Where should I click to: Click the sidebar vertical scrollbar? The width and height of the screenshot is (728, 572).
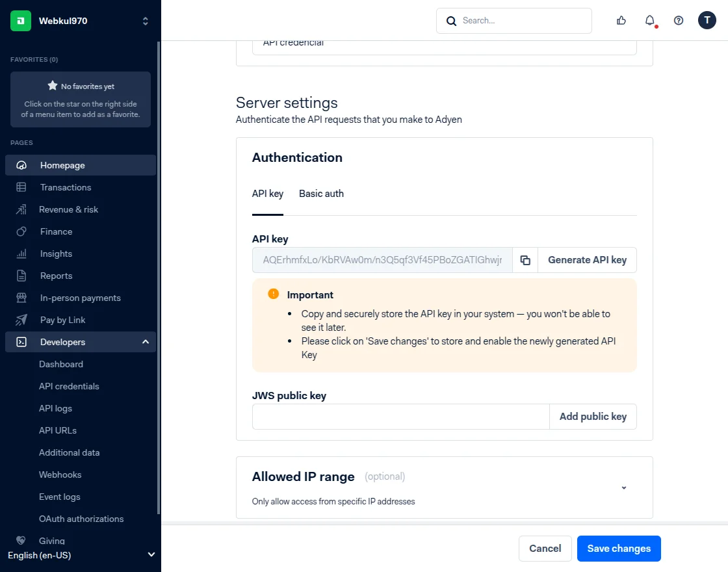(x=159, y=278)
